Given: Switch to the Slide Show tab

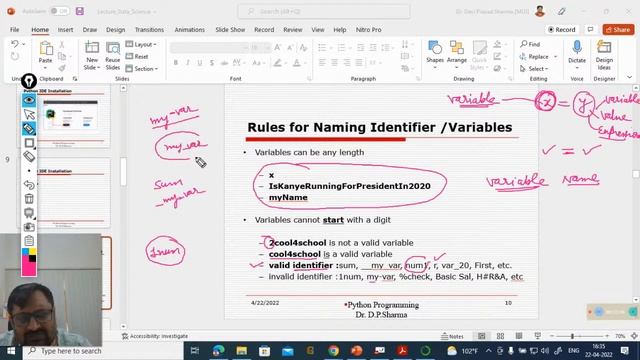Looking at the screenshot, I should tap(230, 29).
